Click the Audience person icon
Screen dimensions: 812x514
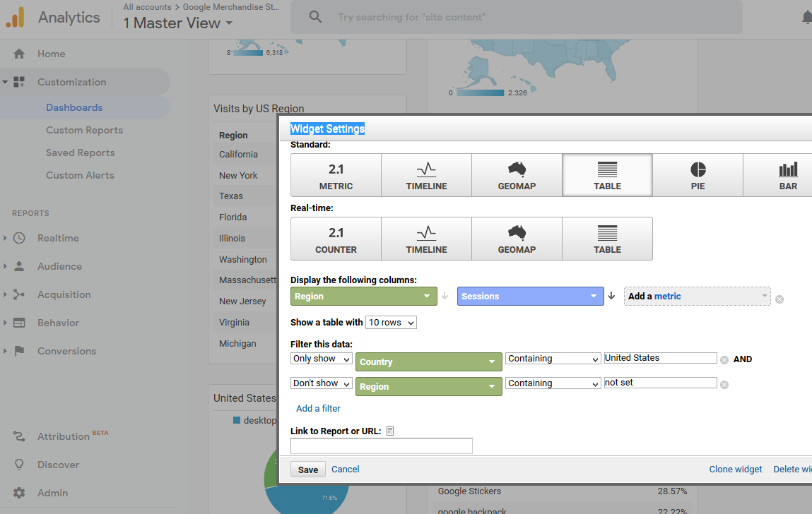click(19, 266)
